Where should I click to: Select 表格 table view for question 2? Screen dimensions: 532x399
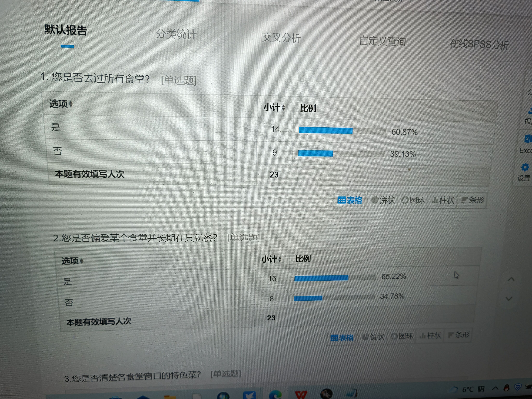tap(342, 338)
